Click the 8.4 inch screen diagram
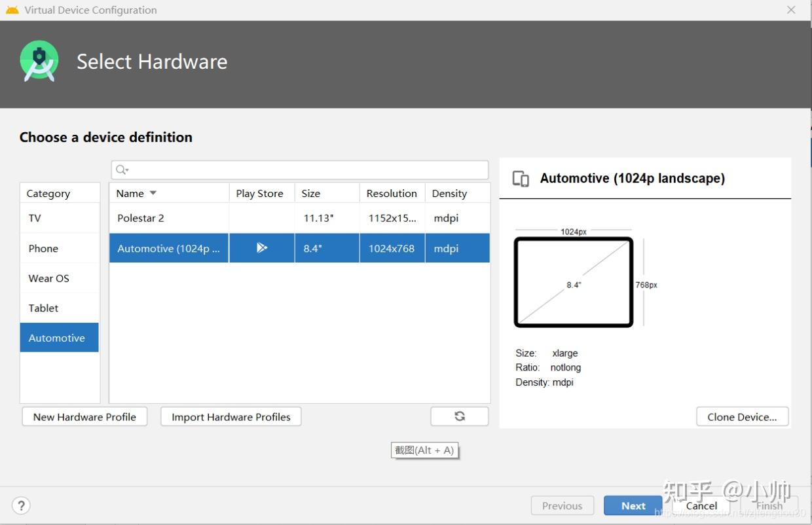Screen dimensions: 812x525 point(573,282)
